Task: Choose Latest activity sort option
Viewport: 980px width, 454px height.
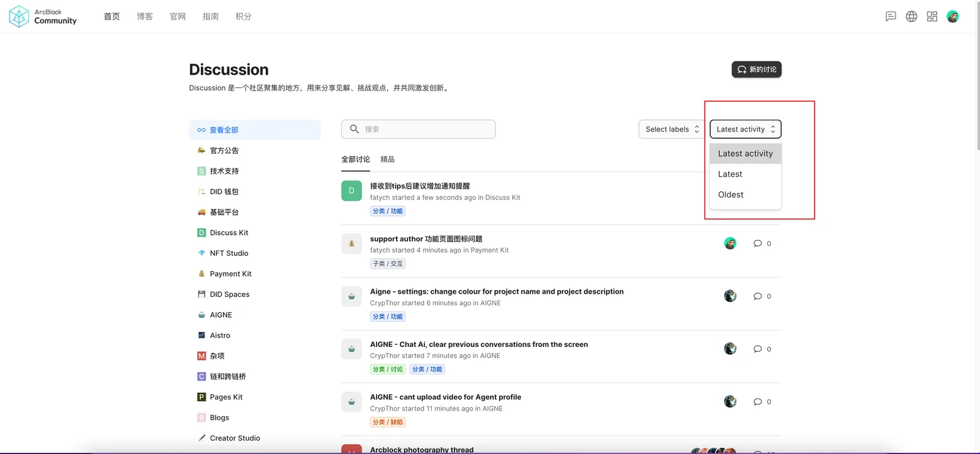Action: click(x=745, y=154)
